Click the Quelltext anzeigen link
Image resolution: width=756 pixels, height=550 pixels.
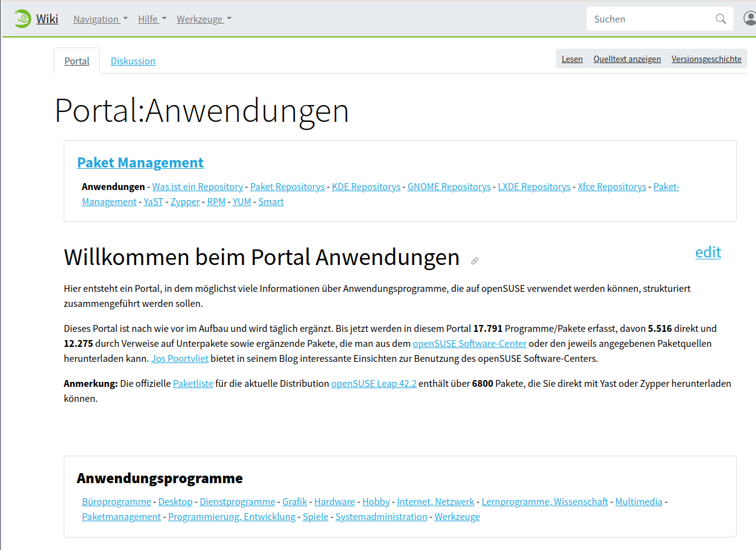627,58
